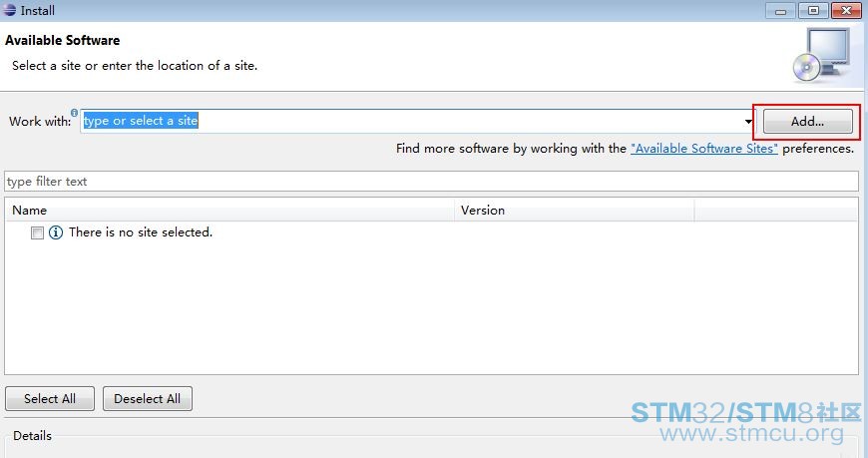This screenshot has height=458, width=868.
Task: Sort by the Name column header
Action: pyautogui.click(x=229, y=211)
